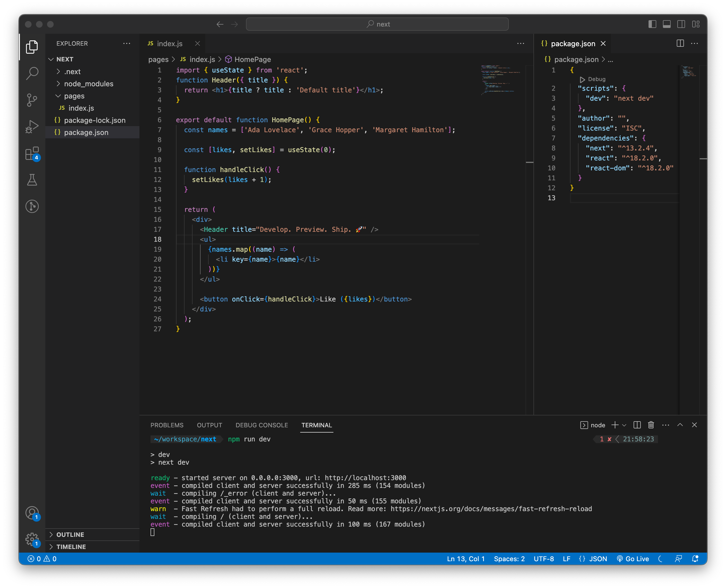Toggle the bottom panel layout button

(x=666, y=24)
